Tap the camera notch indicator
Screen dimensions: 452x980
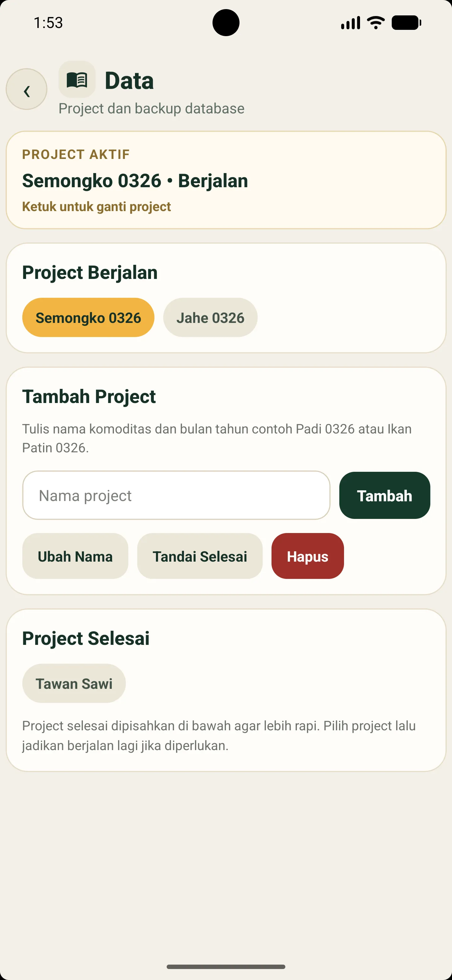coord(226,23)
